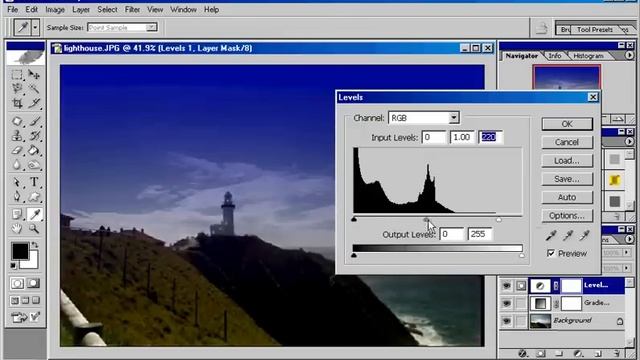Open the Filter menu
The height and width of the screenshot is (360, 640).
coord(132,9)
